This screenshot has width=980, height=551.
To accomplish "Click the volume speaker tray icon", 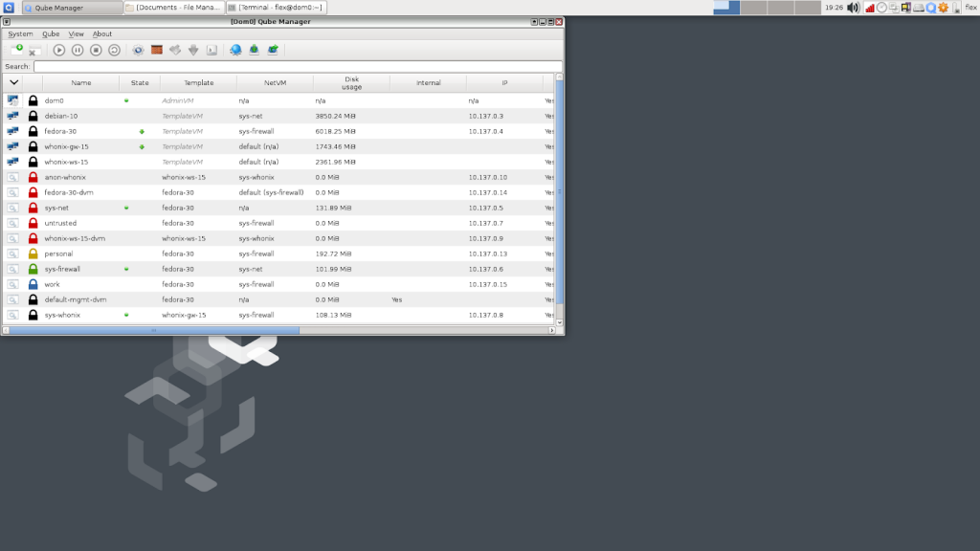I will point(853,8).
